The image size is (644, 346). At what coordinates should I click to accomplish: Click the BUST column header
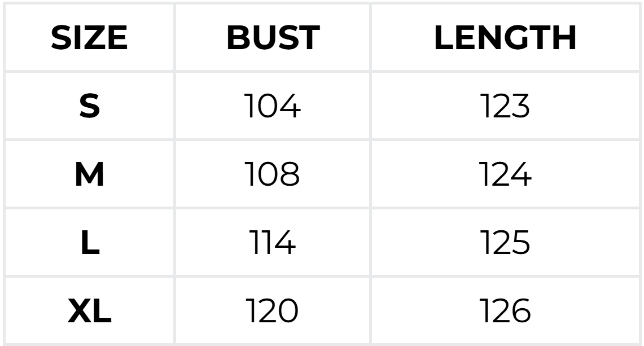pyautogui.click(x=273, y=38)
